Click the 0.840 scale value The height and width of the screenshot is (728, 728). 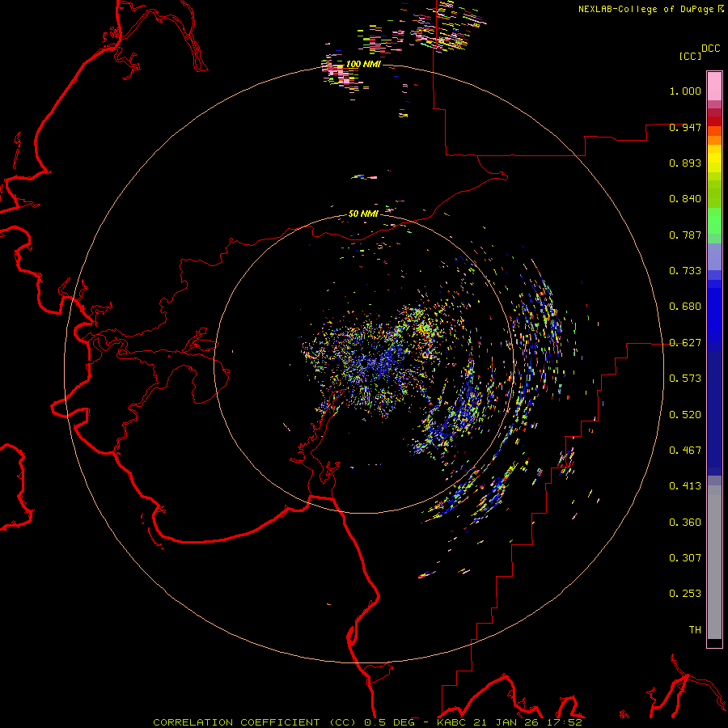pyautogui.click(x=685, y=199)
